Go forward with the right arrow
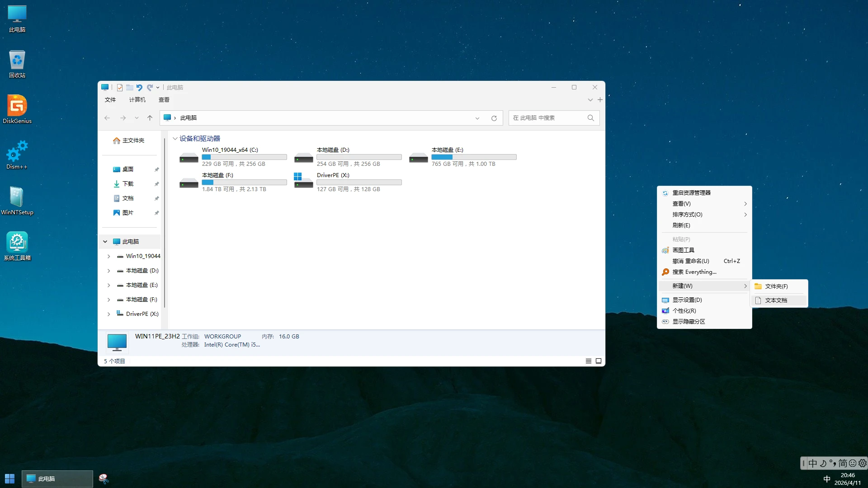Viewport: 868px width, 488px height. point(123,118)
